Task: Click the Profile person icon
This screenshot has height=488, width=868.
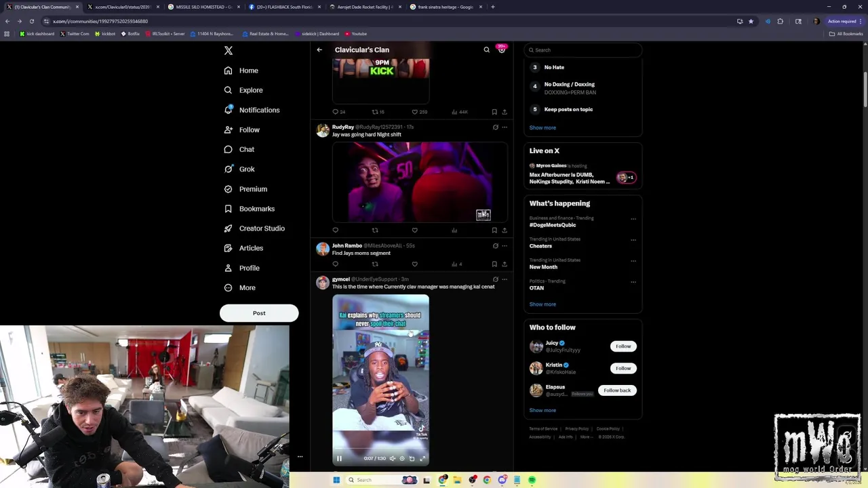Action: click(x=228, y=268)
